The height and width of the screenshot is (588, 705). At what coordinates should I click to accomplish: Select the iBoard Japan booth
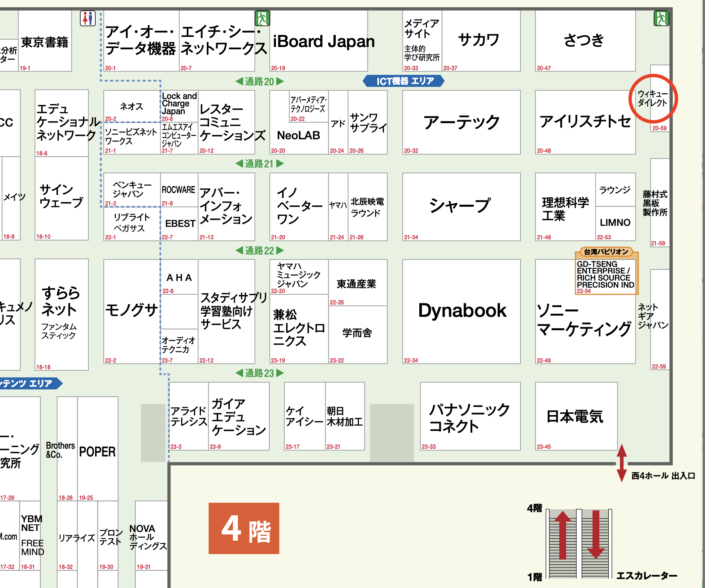(319, 41)
